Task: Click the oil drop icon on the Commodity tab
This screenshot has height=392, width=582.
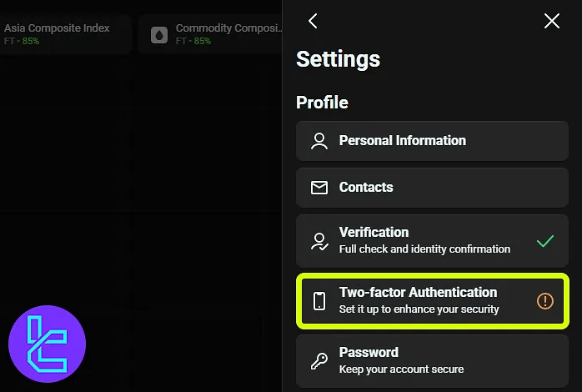Action: 159,35
